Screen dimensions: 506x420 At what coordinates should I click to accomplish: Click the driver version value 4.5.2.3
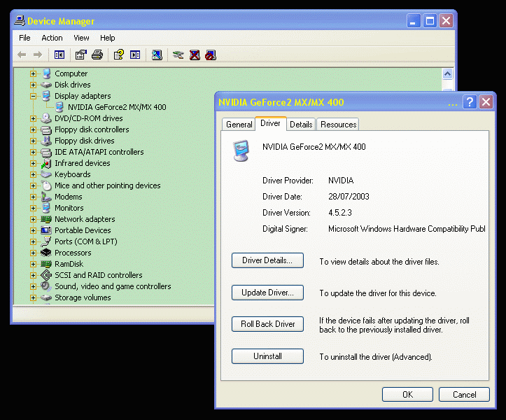[x=340, y=213]
